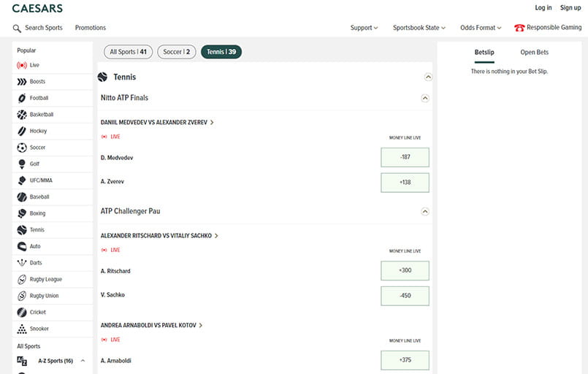Open the UFC/MMA glove icon
Screen dimensions: 588x374
coord(22,181)
